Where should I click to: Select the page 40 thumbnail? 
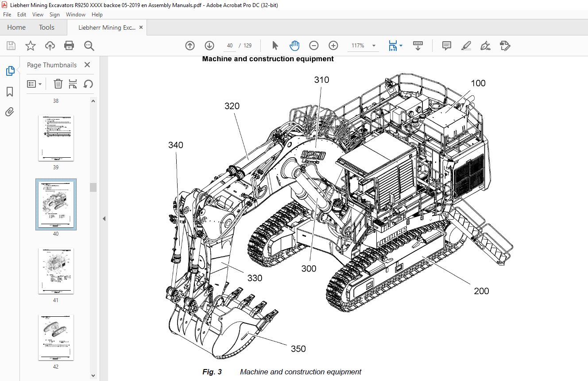click(56, 205)
